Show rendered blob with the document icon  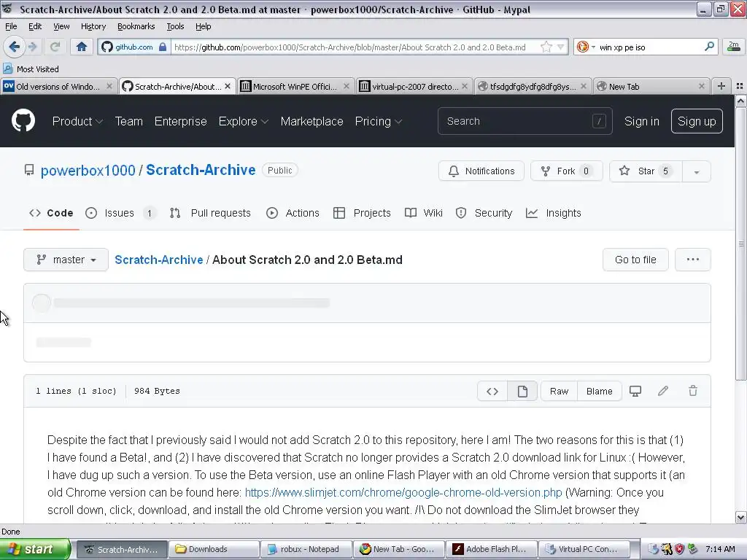pos(522,391)
